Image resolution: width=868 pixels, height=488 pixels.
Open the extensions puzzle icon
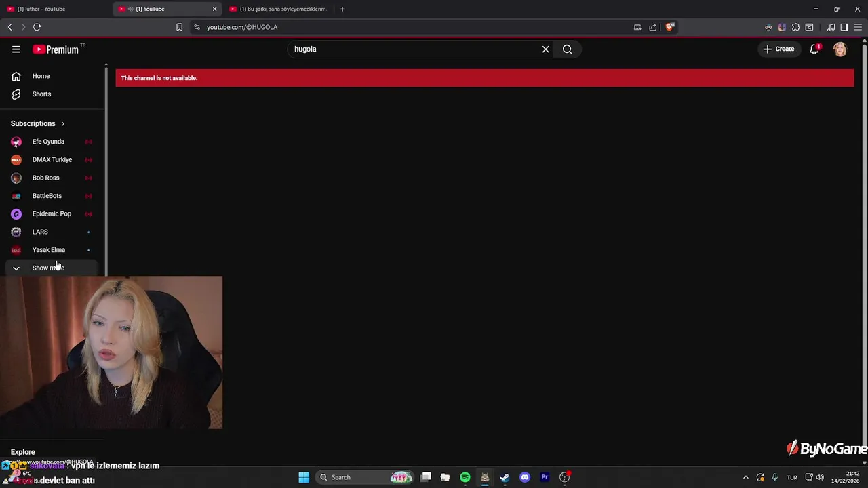pyautogui.click(x=795, y=27)
